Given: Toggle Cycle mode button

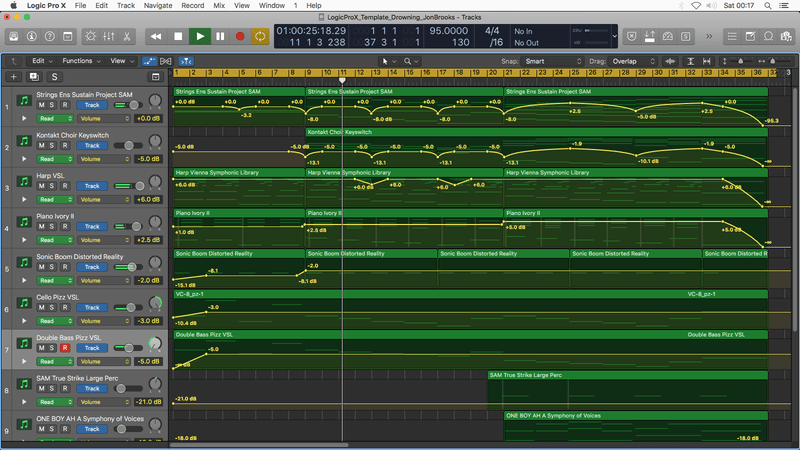Looking at the screenshot, I should 260,36.
